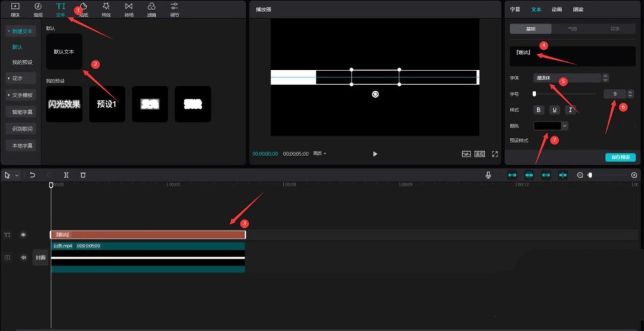
Task: Click the undo arrow icon
Action: coord(32,175)
